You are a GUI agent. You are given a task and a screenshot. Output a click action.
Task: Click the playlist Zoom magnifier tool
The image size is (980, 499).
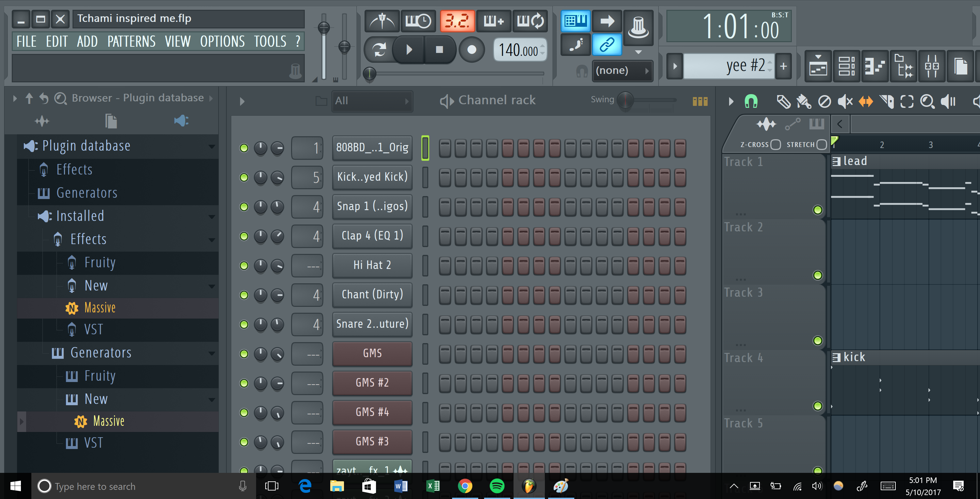coord(927,101)
